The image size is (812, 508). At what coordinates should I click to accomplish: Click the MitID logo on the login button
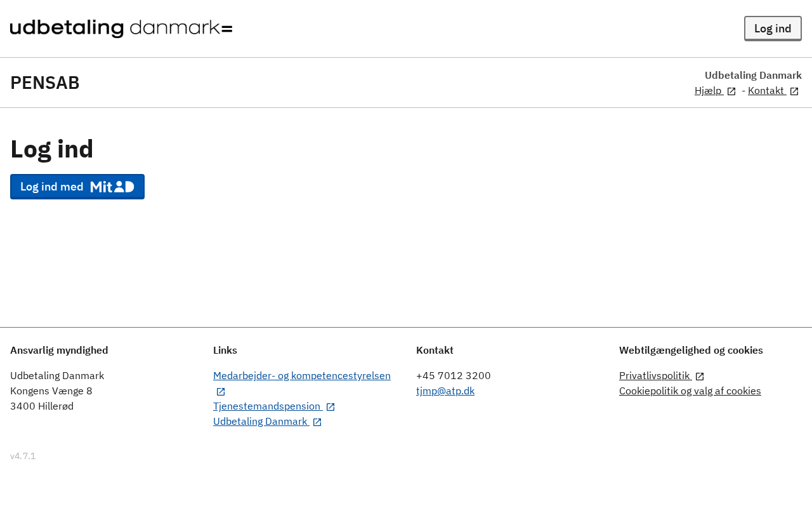click(x=112, y=187)
